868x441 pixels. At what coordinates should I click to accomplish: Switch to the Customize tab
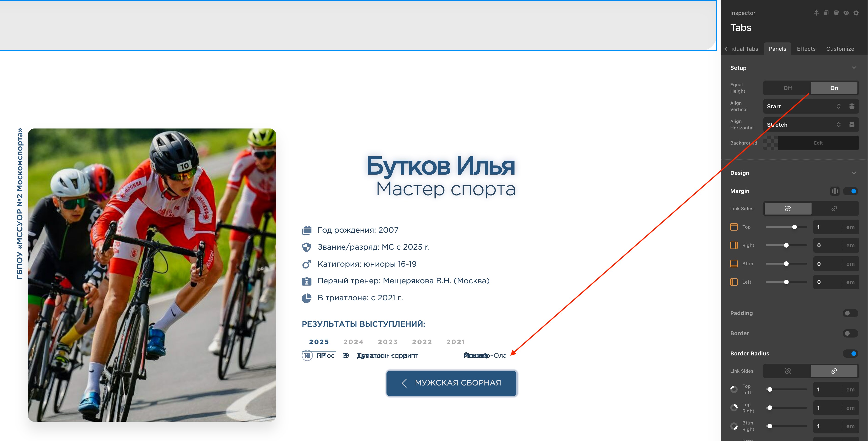tap(840, 49)
